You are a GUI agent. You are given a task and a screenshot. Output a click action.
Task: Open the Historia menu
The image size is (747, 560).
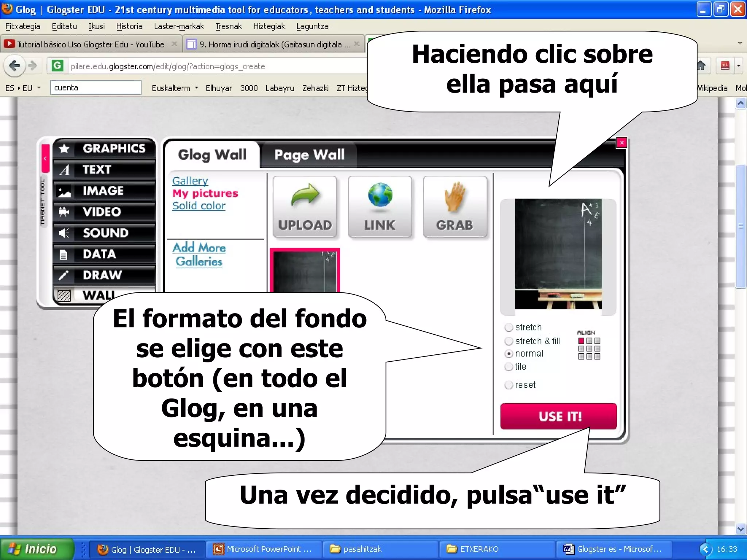click(x=129, y=26)
